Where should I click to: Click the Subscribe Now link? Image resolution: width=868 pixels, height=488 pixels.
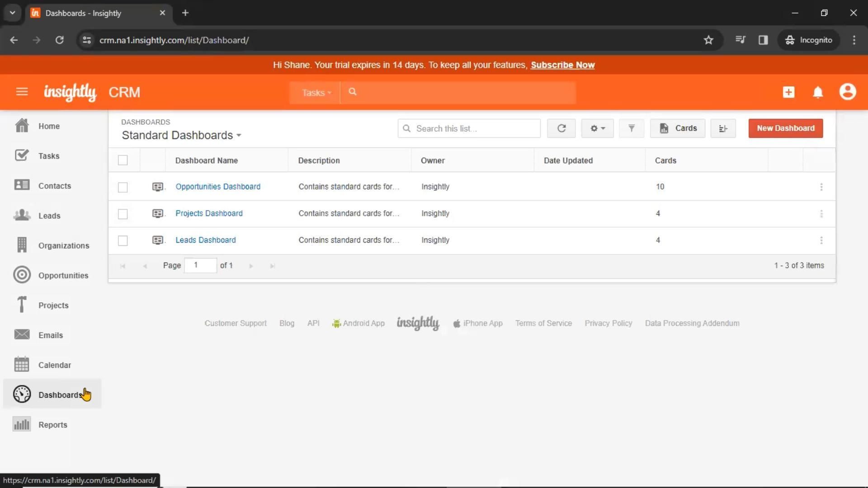562,65
